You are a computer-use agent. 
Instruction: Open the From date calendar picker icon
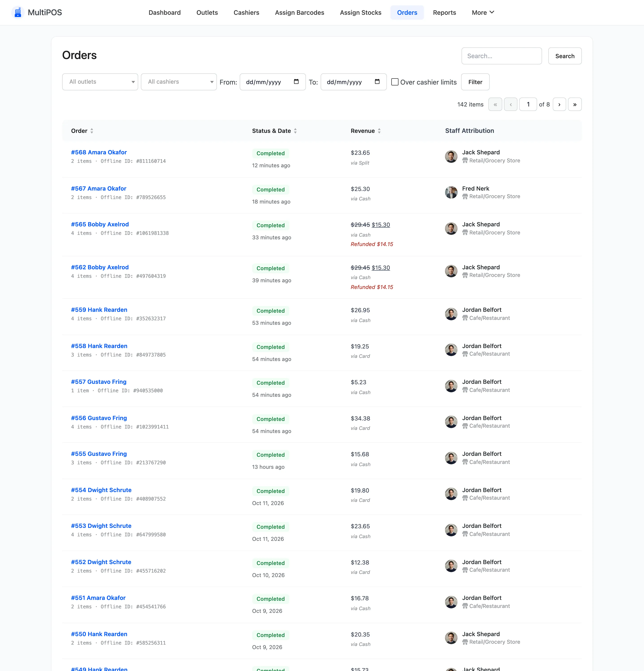tap(296, 81)
